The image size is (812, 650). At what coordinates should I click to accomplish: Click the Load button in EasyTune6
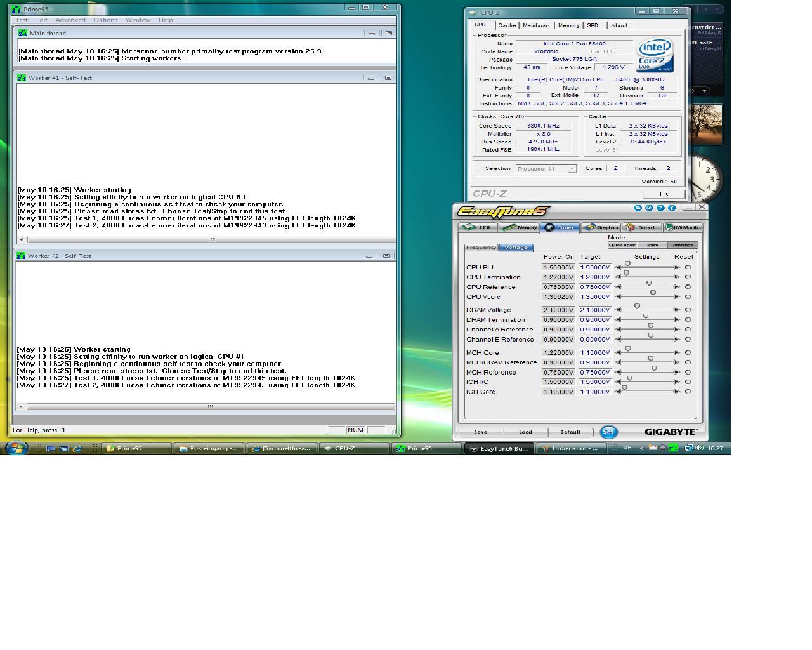525,432
